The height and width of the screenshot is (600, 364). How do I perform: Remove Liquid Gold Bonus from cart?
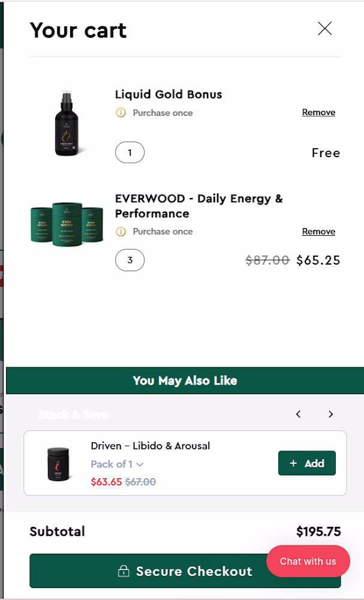coord(318,112)
